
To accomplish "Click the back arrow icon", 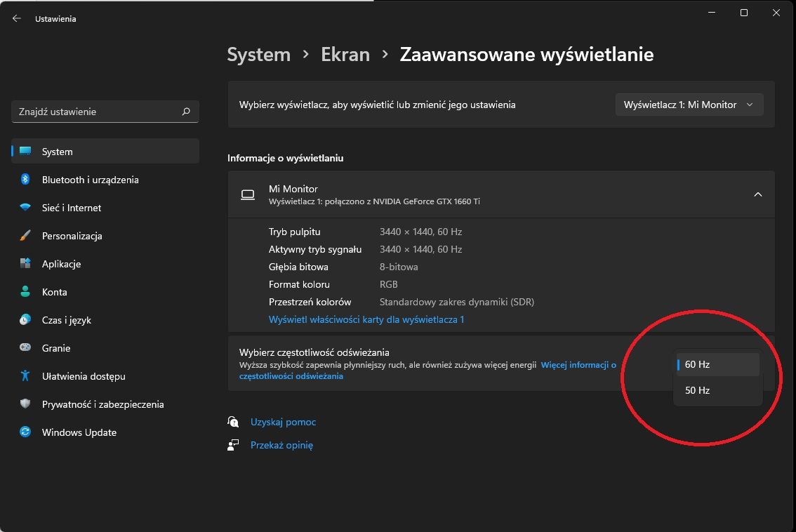I will 17,19.
